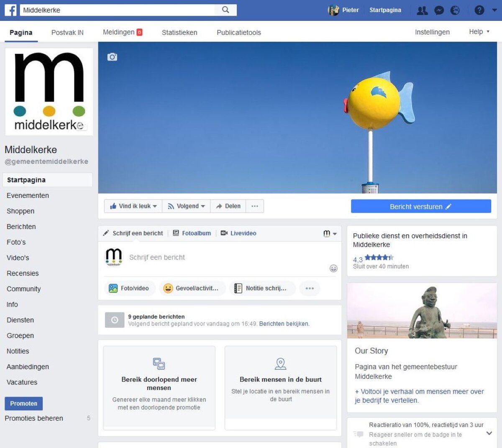Click the clock icon for scheduled posts

114,320
